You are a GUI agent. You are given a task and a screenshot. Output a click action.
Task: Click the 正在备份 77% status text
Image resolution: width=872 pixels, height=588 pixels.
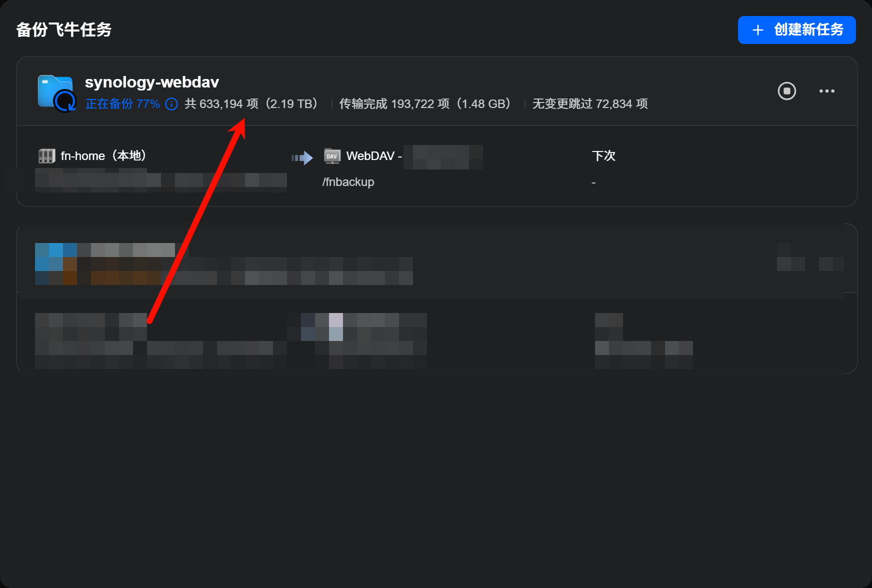click(122, 104)
